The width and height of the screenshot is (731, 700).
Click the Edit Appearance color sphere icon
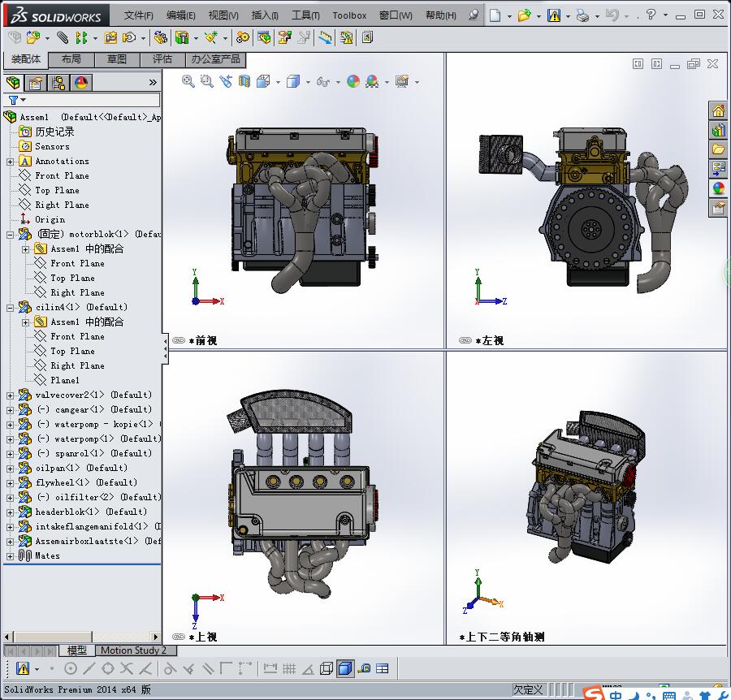[x=353, y=81]
